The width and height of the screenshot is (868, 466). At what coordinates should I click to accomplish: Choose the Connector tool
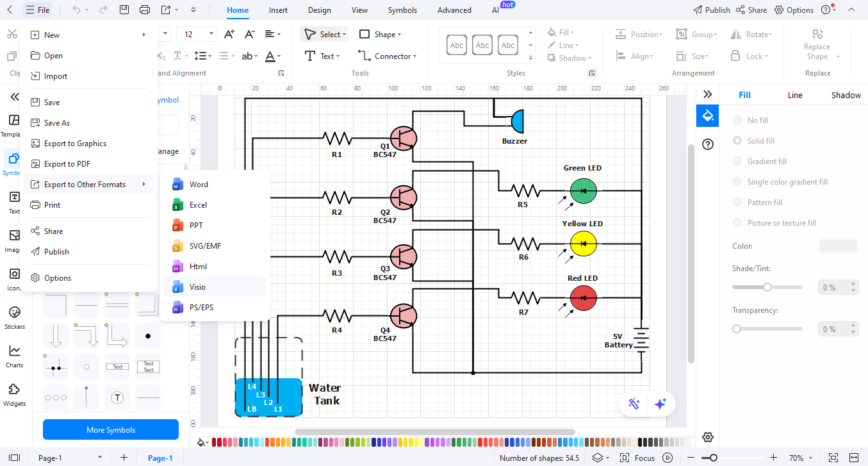click(387, 56)
